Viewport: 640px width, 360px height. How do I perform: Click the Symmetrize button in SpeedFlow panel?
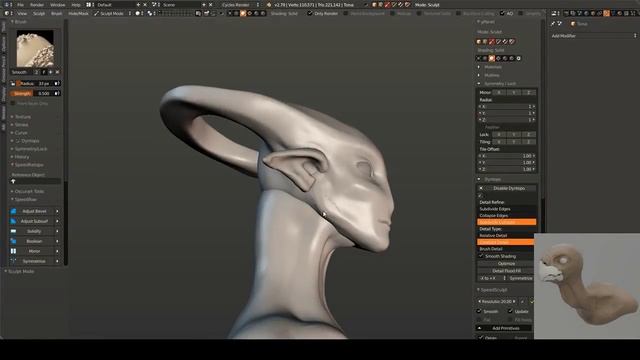35,261
